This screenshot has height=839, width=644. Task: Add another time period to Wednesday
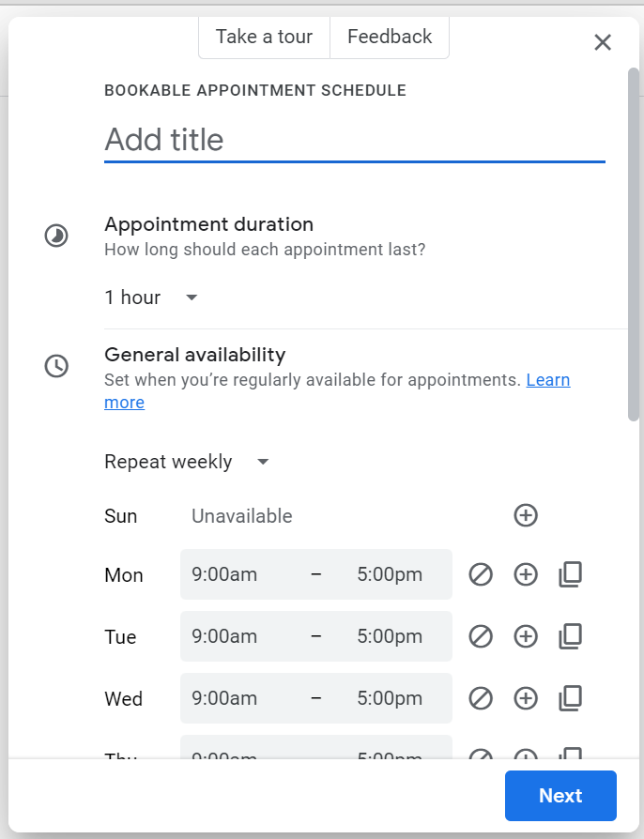tap(526, 698)
